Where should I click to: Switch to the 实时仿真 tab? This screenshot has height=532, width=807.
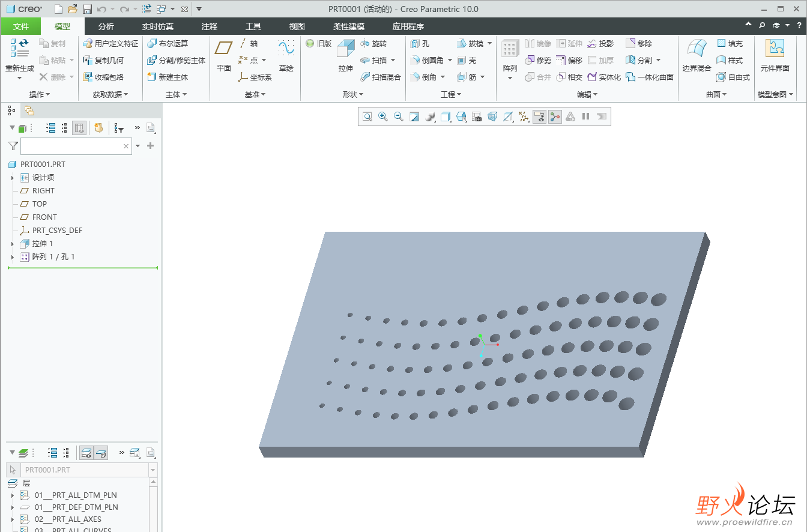[157, 26]
